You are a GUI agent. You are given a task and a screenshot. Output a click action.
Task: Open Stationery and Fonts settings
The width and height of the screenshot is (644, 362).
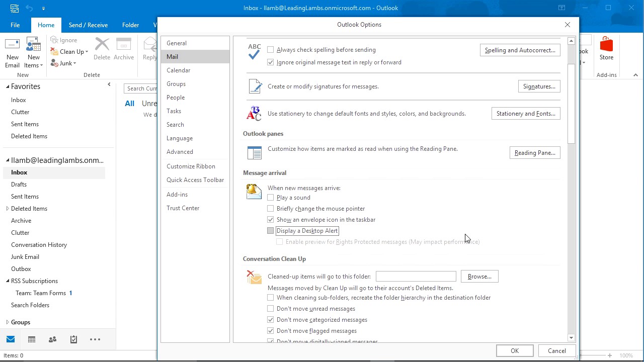coord(526,114)
